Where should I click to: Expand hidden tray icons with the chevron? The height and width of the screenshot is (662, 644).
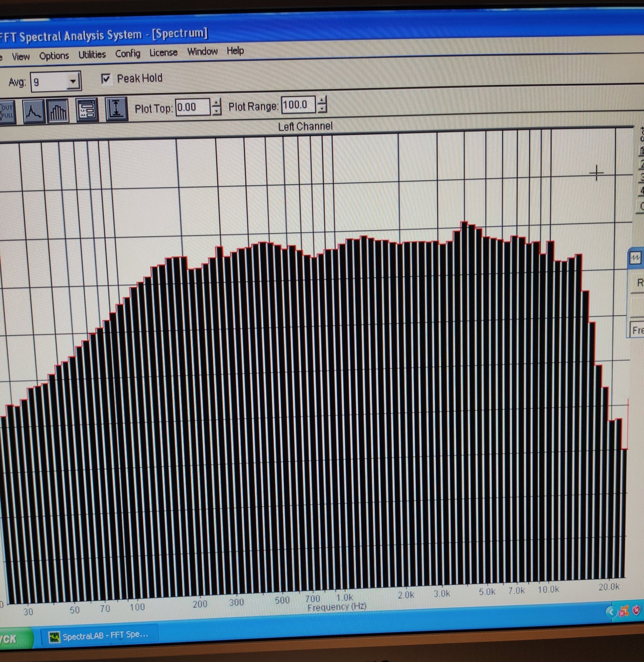(x=611, y=612)
